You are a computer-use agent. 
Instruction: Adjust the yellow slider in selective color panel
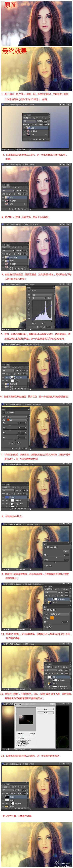coord(17,435)
